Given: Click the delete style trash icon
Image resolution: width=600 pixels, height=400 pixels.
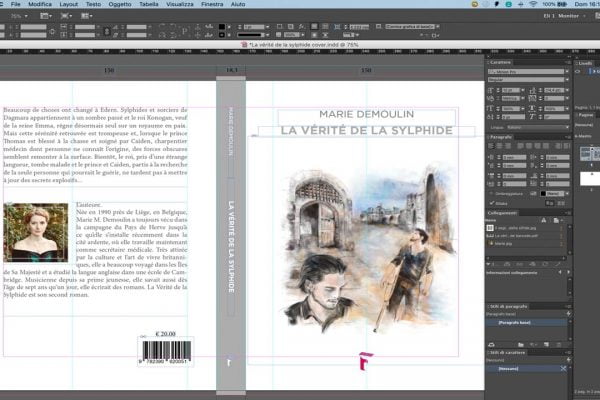Looking at the screenshot, I should coord(559,344).
